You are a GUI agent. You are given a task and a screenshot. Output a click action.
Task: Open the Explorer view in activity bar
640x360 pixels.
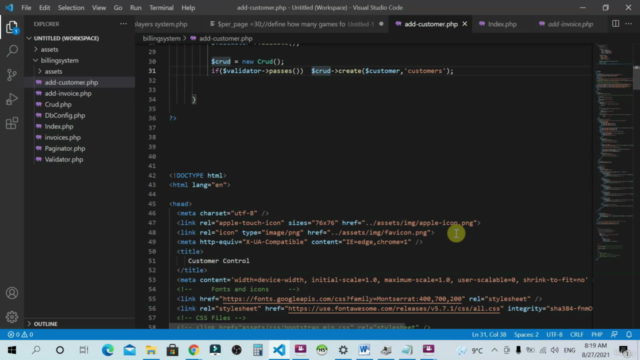(x=12, y=27)
